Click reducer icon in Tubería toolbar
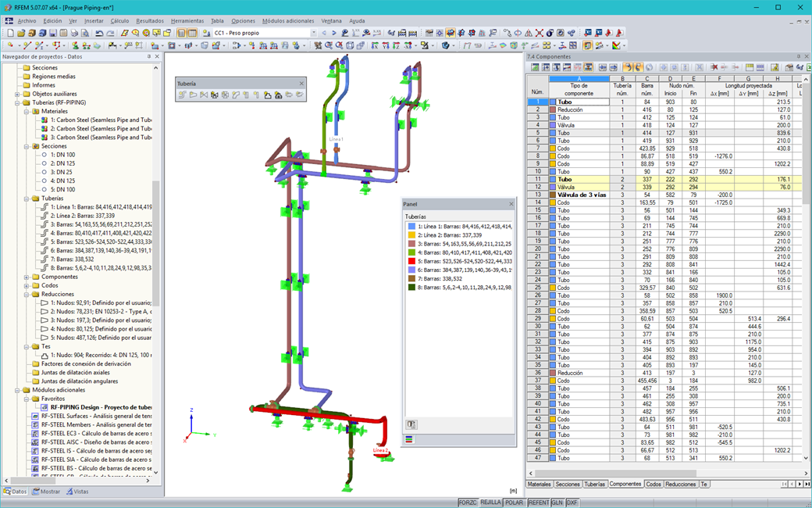The height and width of the screenshot is (508, 812). (x=193, y=95)
